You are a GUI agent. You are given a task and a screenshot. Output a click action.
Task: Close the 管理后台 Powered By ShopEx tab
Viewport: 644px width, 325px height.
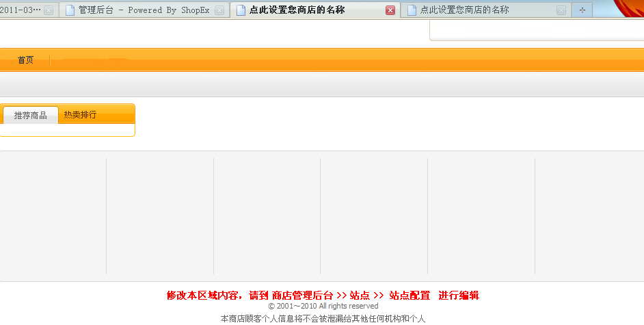click(x=219, y=10)
